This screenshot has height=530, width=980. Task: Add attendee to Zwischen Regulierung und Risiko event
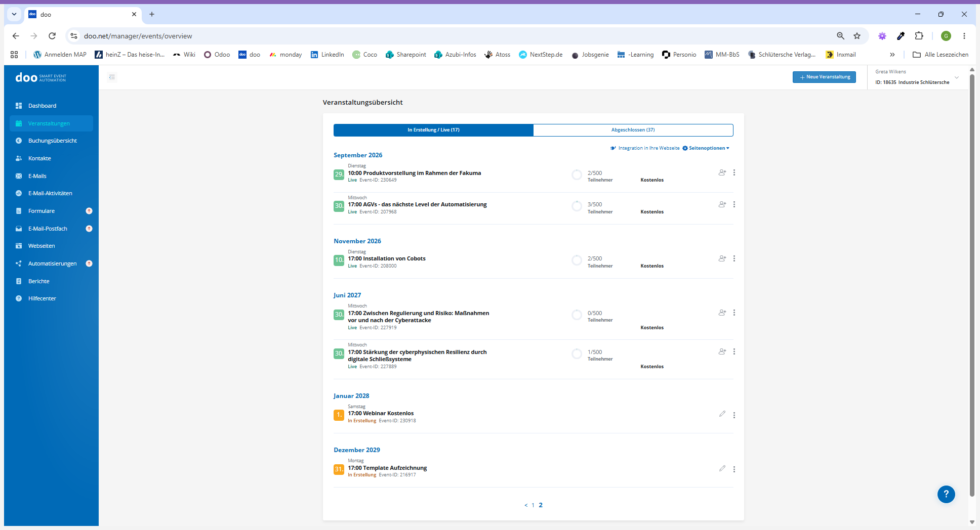click(x=722, y=313)
